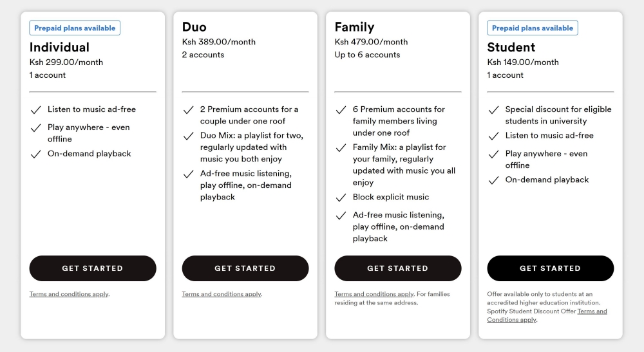This screenshot has height=352, width=644.
Task: Click Get Started under Student plan
Action: point(551,268)
